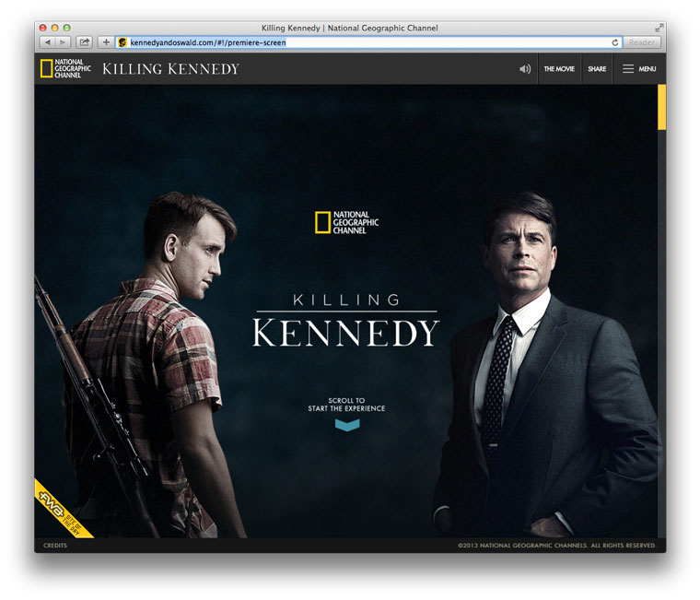Toggle the Safari Reader button
Image resolution: width=700 pixels, height=600 pixels.
click(x=641, y=42)
